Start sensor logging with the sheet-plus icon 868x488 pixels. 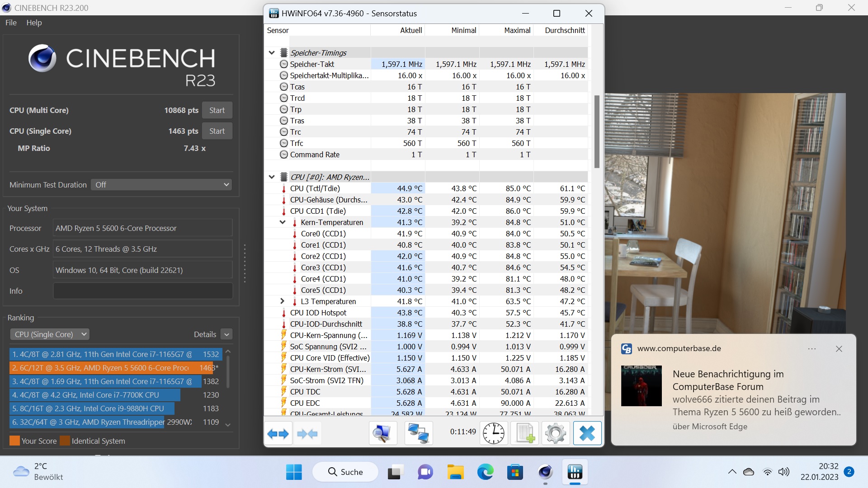(x=525, y=434)
